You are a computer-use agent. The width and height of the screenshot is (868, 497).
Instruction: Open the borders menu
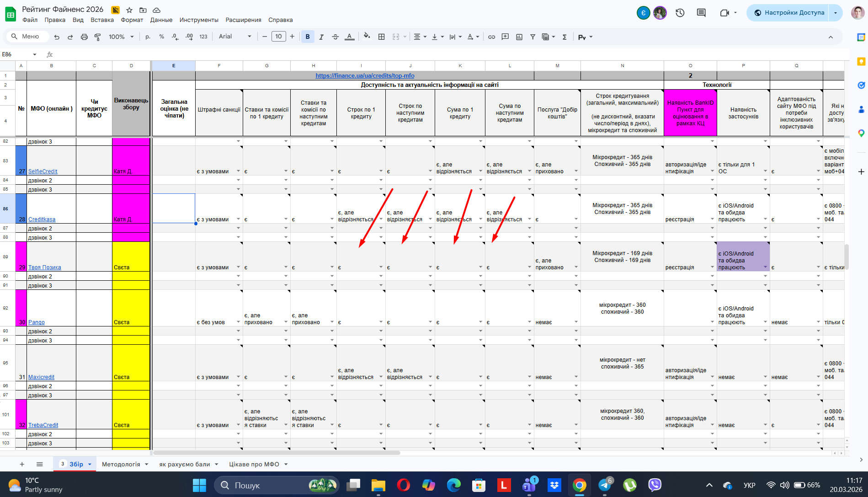tap(381, 37)
